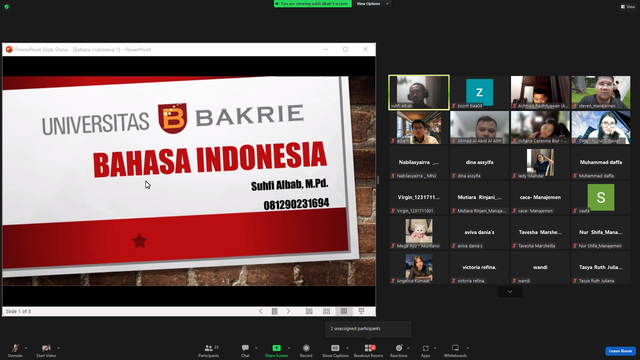The image size is (640, 360).
Task: Select suhfi albab's video tile
Action: (x=419, y=92)
